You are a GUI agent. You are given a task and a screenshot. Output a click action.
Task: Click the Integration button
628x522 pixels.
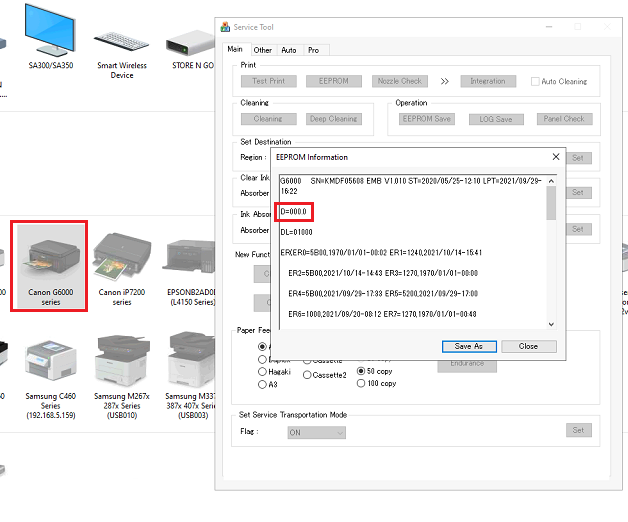[x=488, y=81]
